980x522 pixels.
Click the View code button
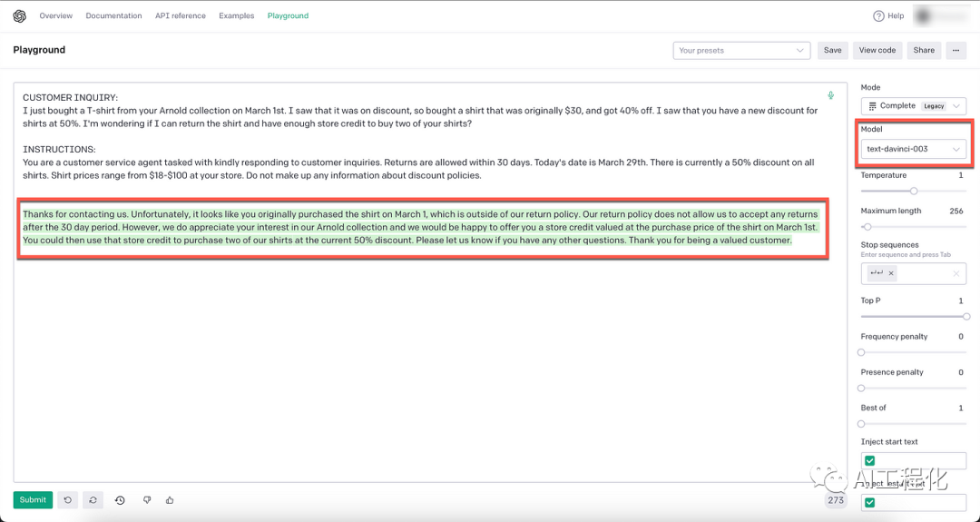pos(877,51)
